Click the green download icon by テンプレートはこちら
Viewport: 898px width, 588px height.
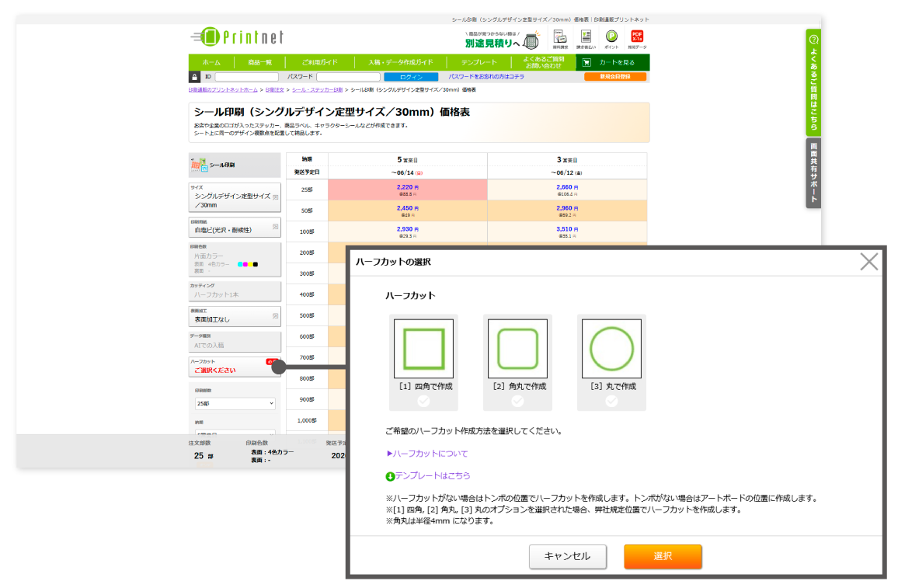[390, 476]
